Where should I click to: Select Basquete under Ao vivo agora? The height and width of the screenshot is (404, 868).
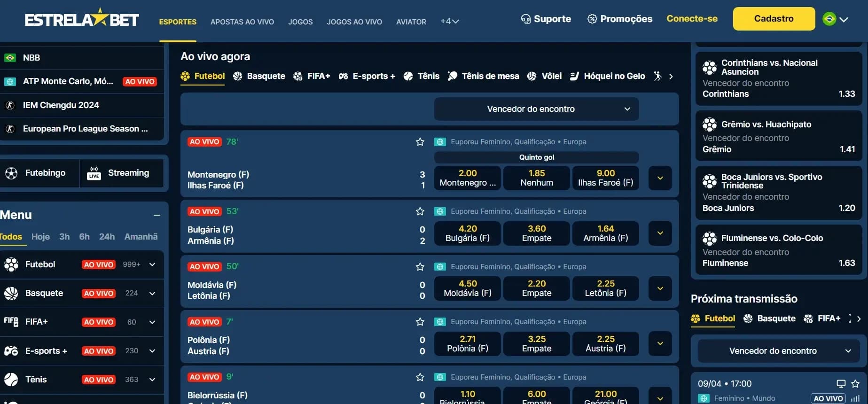click(259, 76)
